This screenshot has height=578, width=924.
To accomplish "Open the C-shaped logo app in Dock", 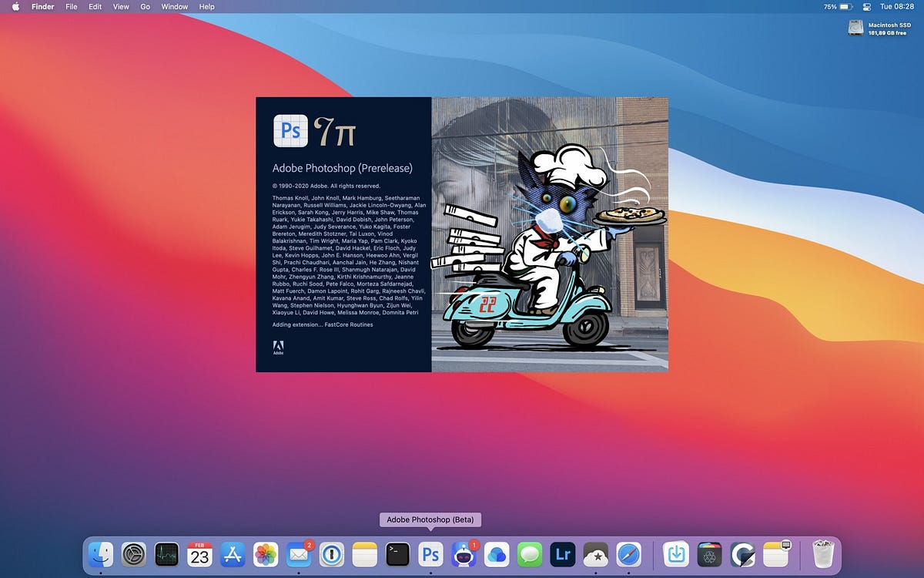I will point(742,554).
